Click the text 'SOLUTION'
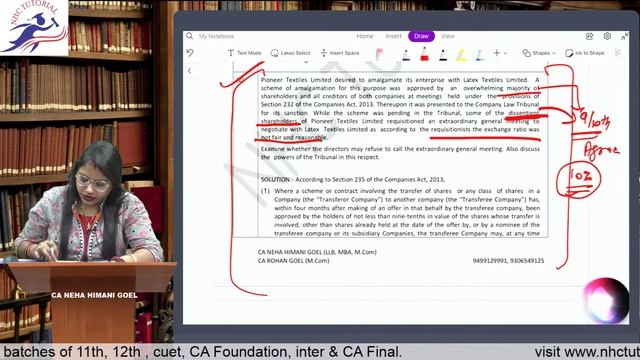Image resolution: width=640 pixels, height=360 pixels. coord(275,180)
